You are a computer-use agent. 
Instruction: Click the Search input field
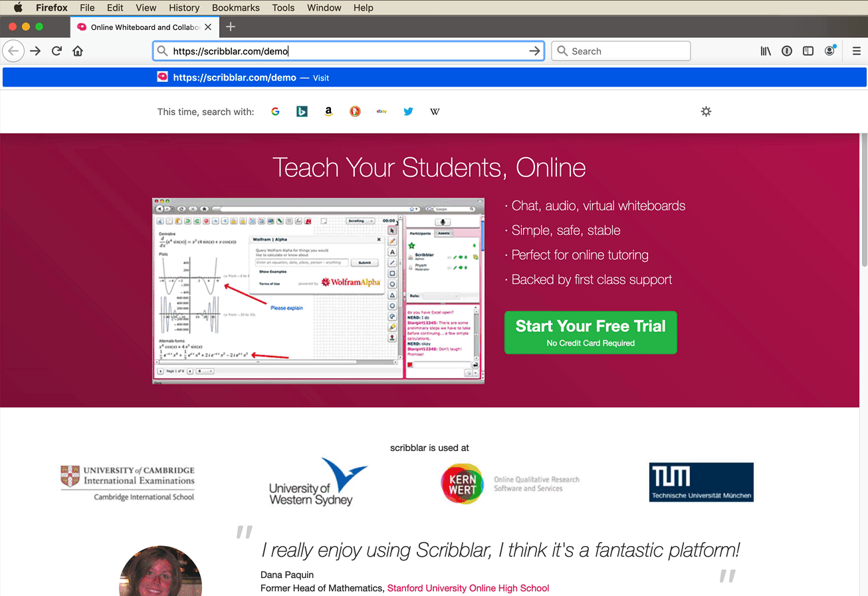pos(621,51)
